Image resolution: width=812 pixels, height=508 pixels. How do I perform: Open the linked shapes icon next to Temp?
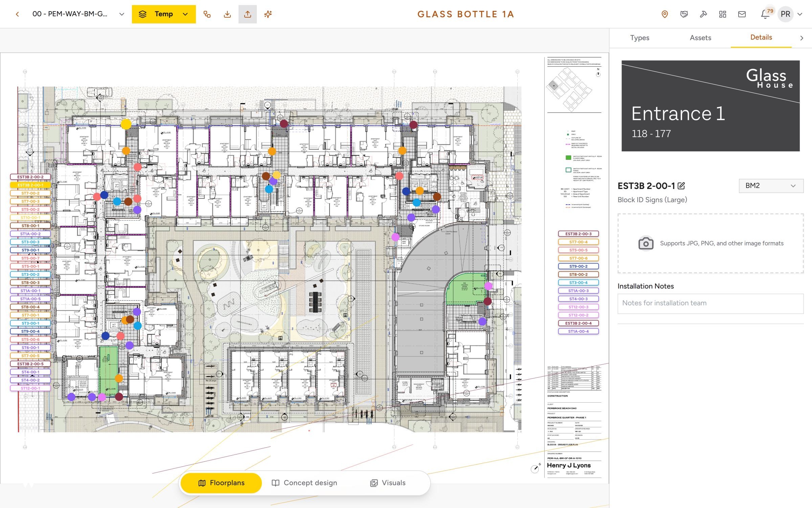[207, 14]
